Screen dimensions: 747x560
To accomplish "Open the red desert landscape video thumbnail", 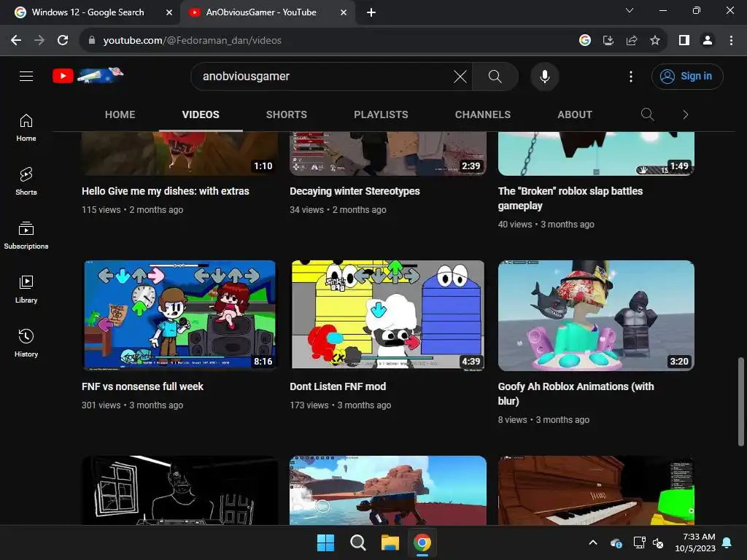I will pos(388,491).
